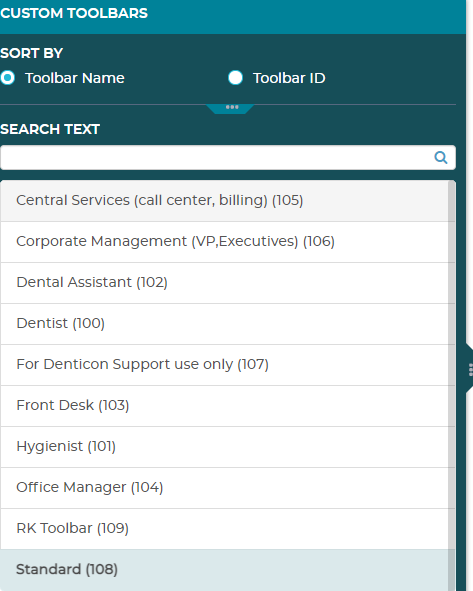Select the Toolbar Name sort option
Viewport: 473px width, 591px height.
coord(7,78)
